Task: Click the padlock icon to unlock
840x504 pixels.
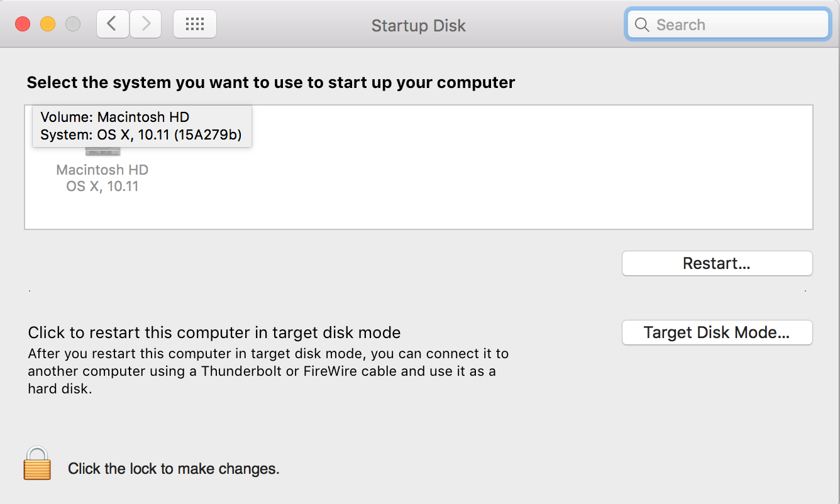Action: [x=37, y=464]
